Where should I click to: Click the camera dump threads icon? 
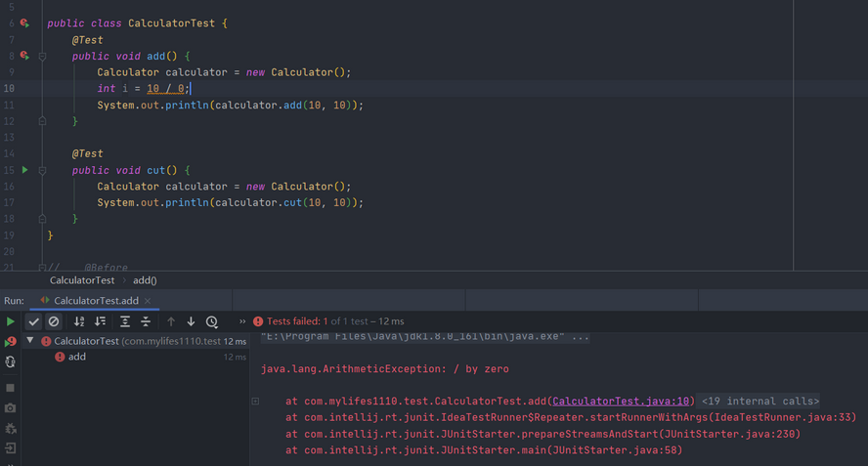tap(10, 408)
